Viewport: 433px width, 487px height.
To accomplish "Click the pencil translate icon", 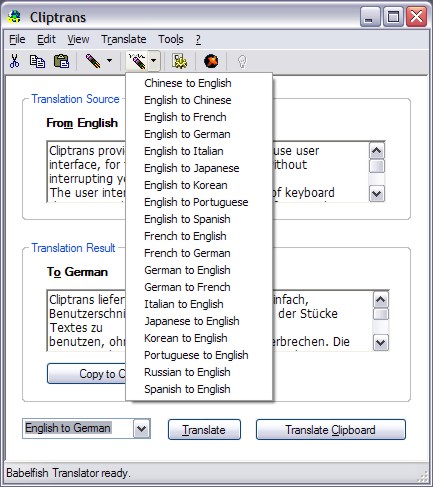I will click(93, 61).
